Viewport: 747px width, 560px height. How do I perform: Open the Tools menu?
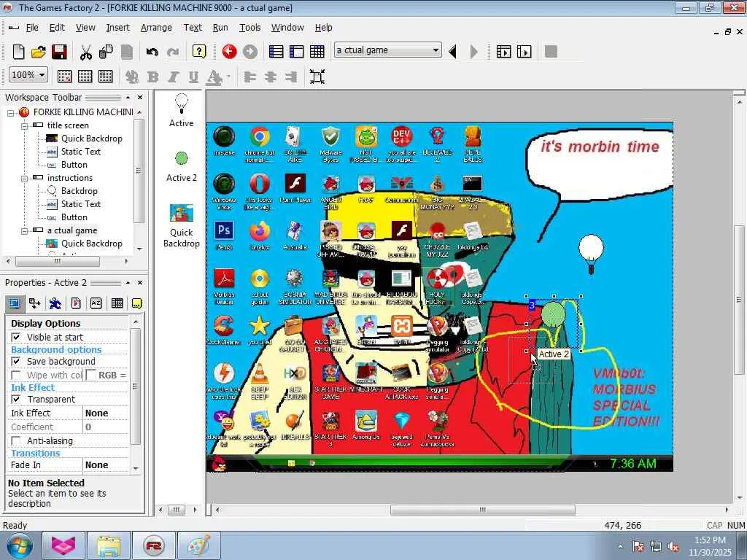[249, 28]
